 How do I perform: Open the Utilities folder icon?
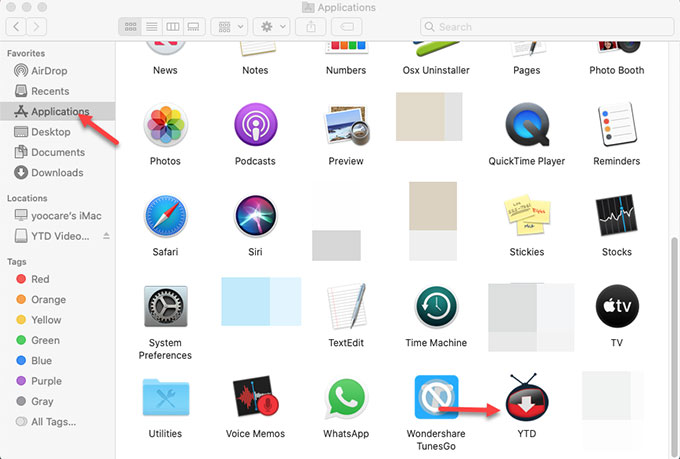tap(165, 397)
